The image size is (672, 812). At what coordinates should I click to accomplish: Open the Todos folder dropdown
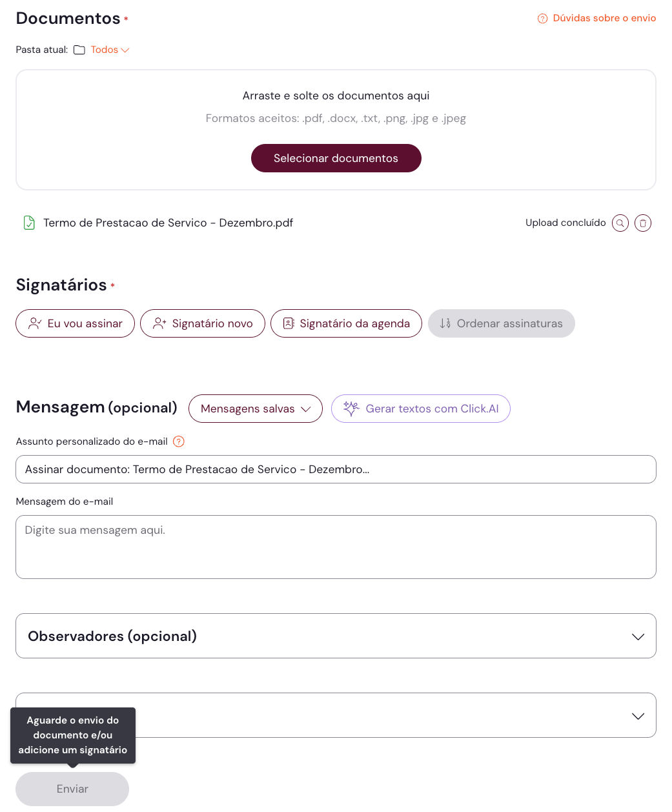110,50
